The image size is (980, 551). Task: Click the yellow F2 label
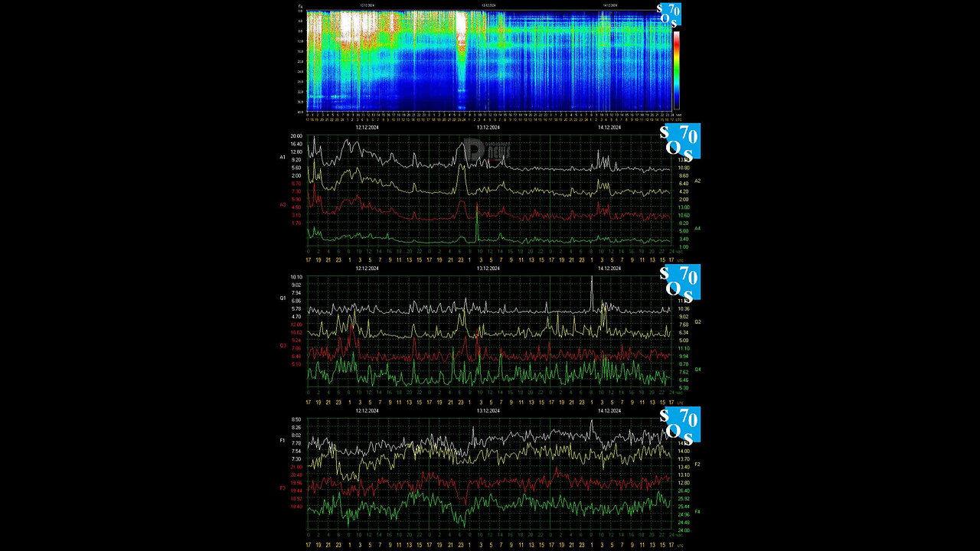coord(697,464)
